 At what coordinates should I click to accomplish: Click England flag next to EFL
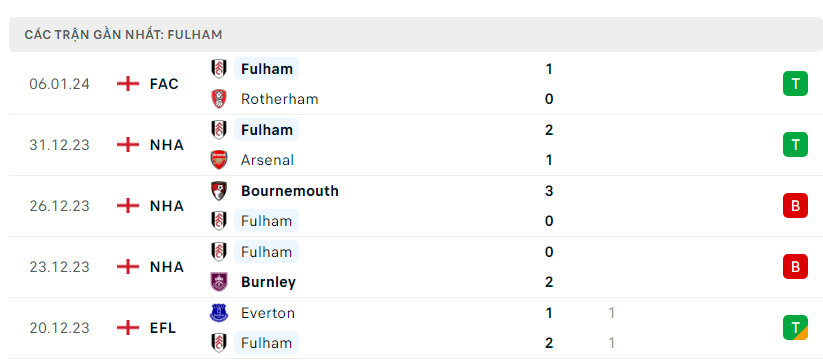(x=128, y=328)
